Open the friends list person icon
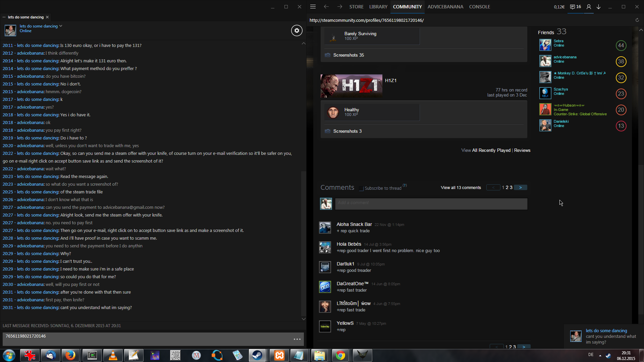 tap(589, 7)
